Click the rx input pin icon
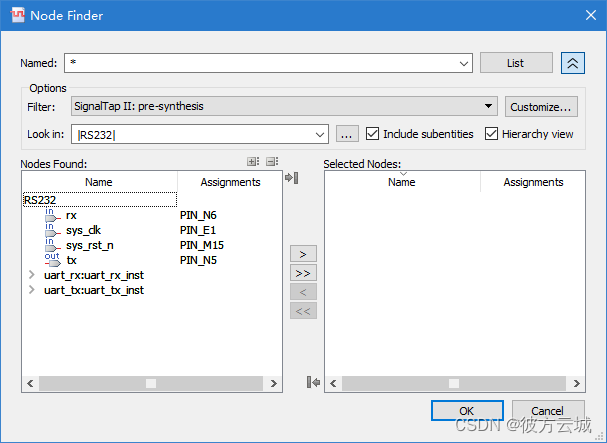The height and width of the screenshot is (443, 607). (x=53, y=215)
